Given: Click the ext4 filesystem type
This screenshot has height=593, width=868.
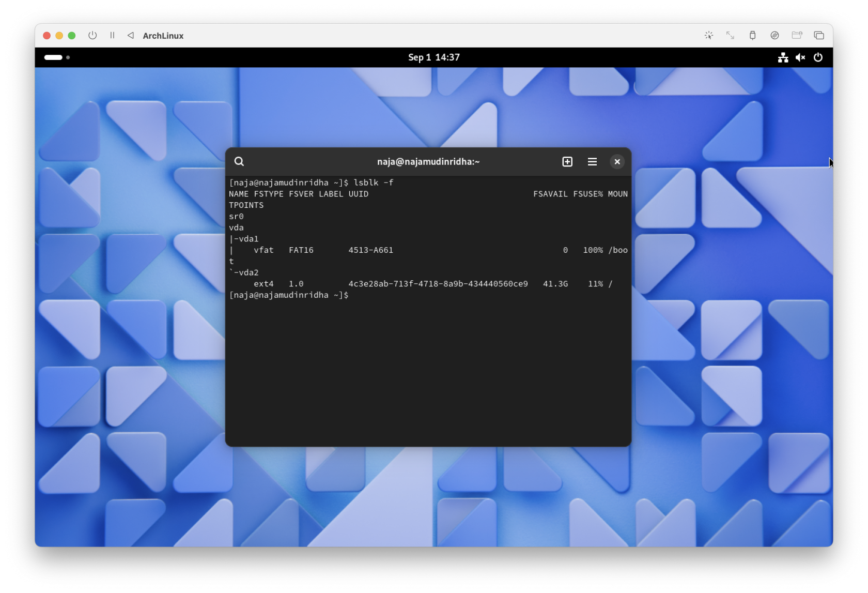Looking at the screenshot, I should click(x=263, y=284).
